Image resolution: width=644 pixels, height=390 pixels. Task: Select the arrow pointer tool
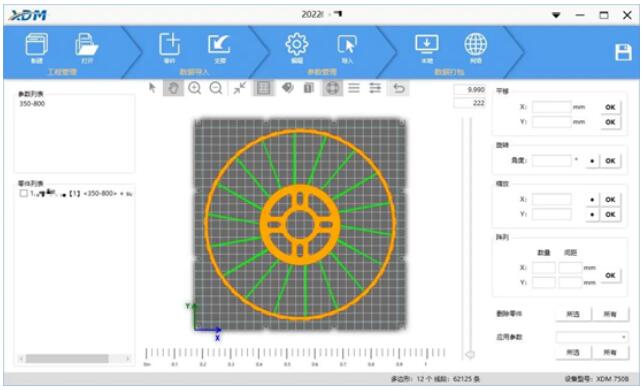[152, 87]
